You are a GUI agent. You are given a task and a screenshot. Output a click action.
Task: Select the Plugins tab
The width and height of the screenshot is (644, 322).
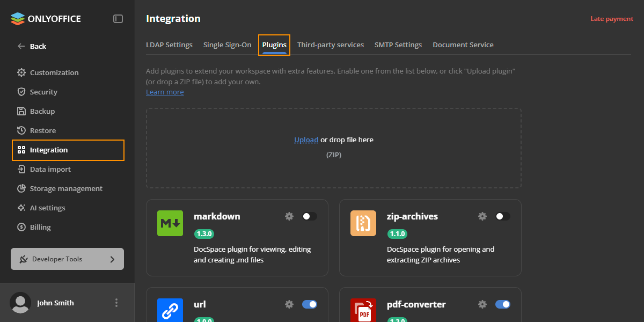pyautogui.click(x=274, y=45)
